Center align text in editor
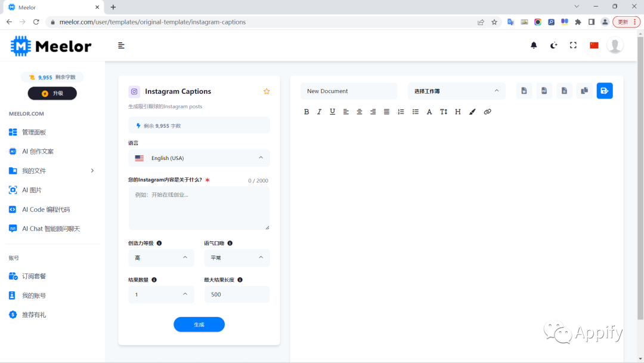 pyautogui.click(x=360, y=112)
